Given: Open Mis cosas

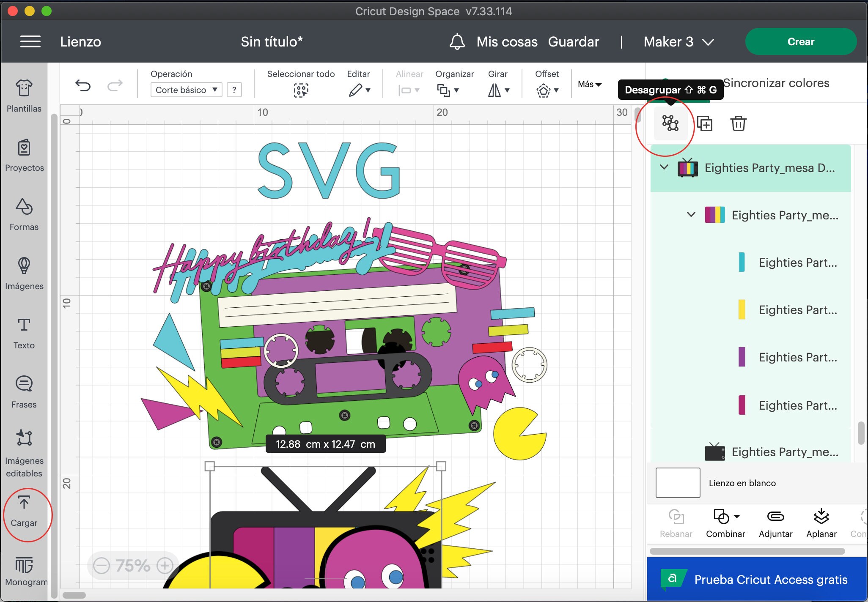Looking at the screenshot, I should click(507, 41).
